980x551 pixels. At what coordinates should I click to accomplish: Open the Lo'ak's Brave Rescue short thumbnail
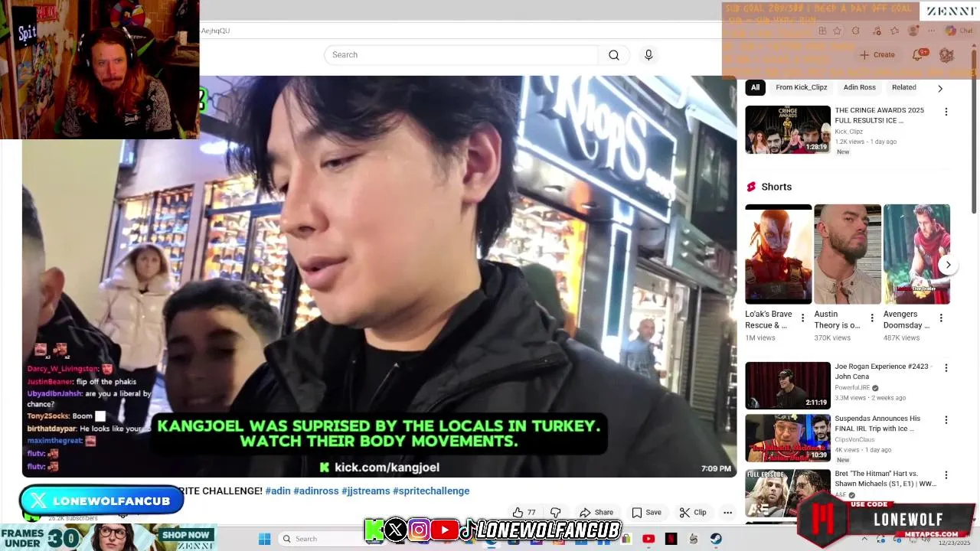779,254
